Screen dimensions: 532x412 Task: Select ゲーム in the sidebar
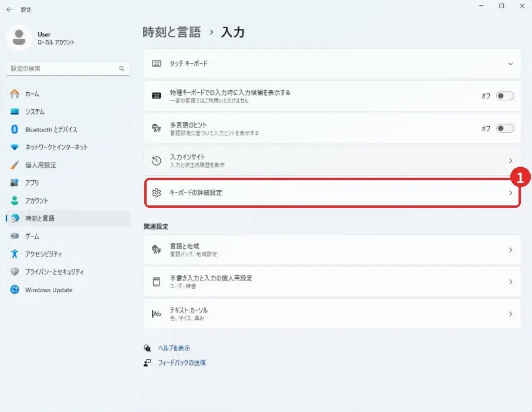pyautogui.click(x=68, y=236)
